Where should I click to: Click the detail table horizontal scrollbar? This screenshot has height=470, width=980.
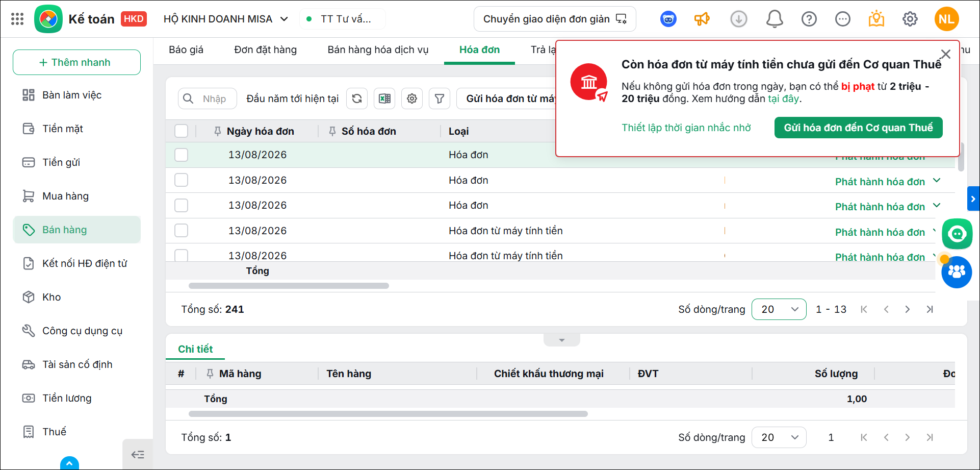(388, 414)
